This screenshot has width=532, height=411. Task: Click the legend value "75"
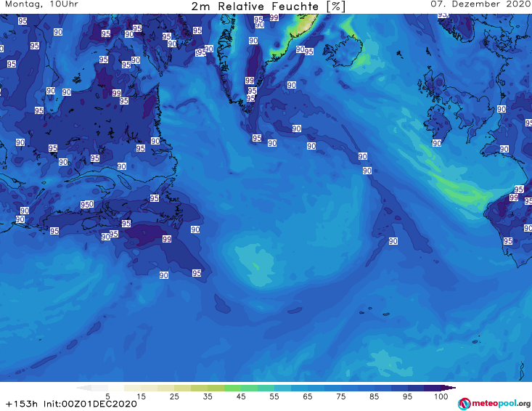pyautogui.click(x=340, y=396)
